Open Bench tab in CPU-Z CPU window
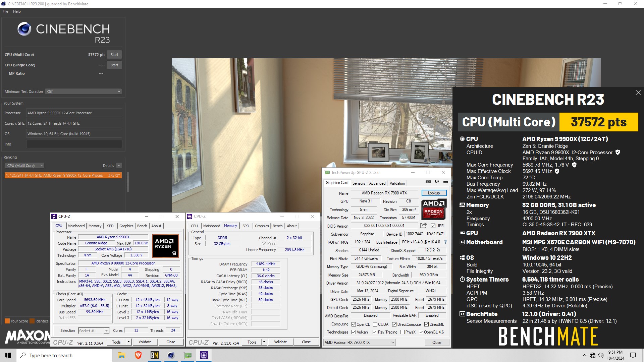 [x=142, y=226]
